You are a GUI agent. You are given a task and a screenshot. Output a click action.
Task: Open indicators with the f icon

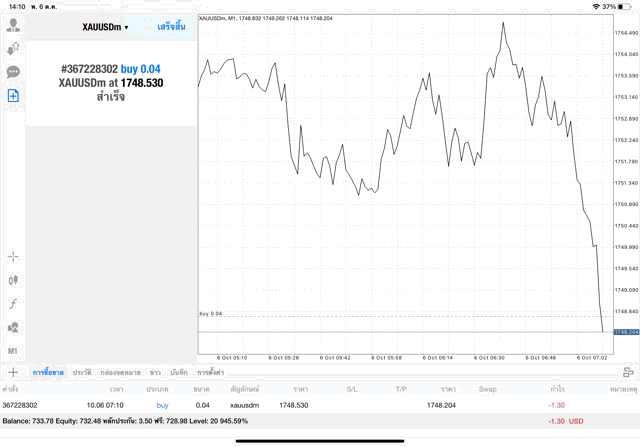pyautogui.click(x=14, y=303)
